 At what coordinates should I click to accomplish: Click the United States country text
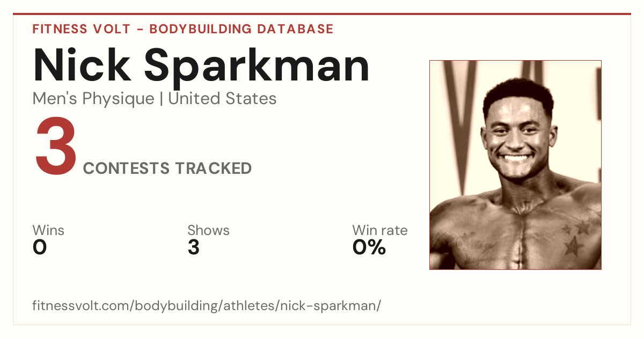[222, 99]
